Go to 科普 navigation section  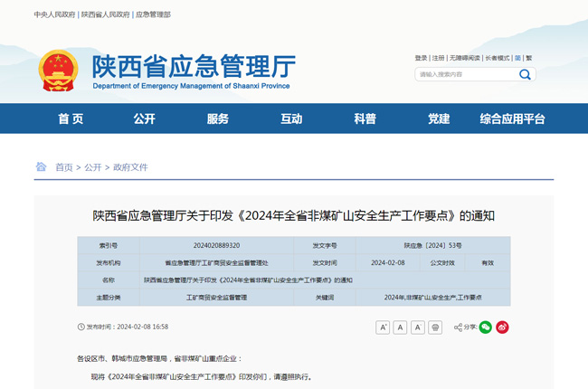[x=365, y=119]
